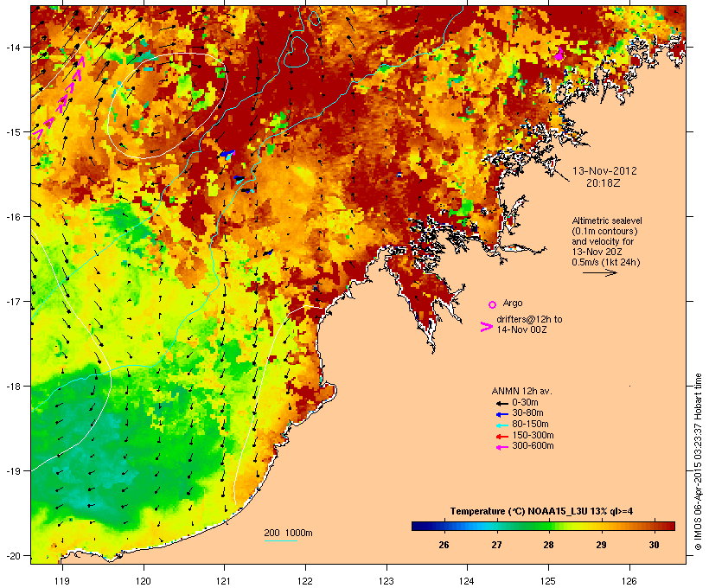The image size is (709, 588).
Task: Click the latitude label -14
Action: point(13,47)
